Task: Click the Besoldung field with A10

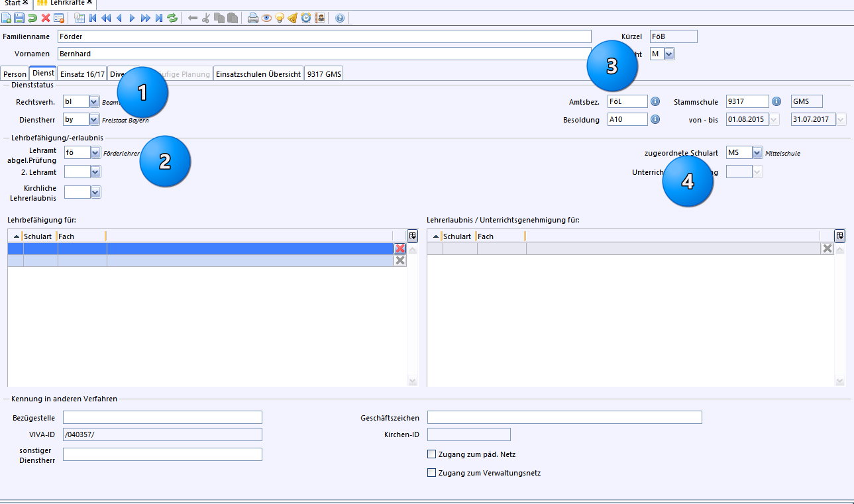Action: [x=627, y=119]
